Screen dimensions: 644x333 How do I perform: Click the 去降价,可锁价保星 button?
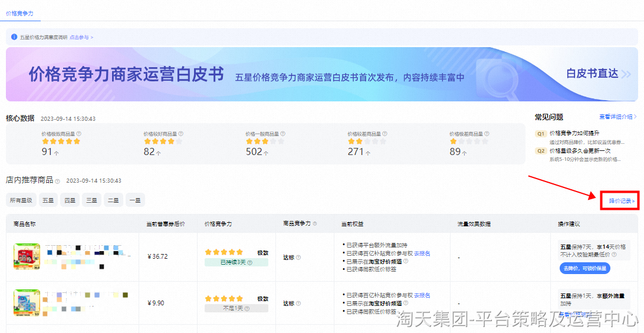tap(585, 269)
